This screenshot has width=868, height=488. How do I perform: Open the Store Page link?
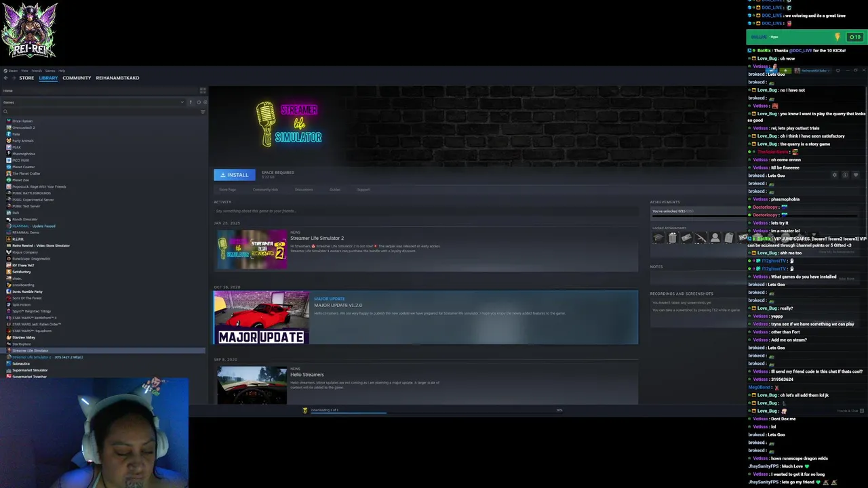click(x=227, y=190)
